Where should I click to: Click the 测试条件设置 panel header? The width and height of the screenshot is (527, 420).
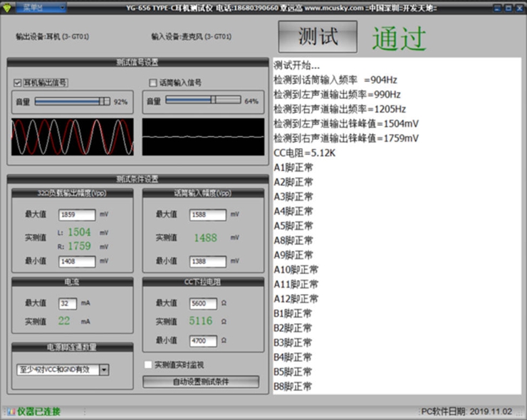click(x=137, y=179)
